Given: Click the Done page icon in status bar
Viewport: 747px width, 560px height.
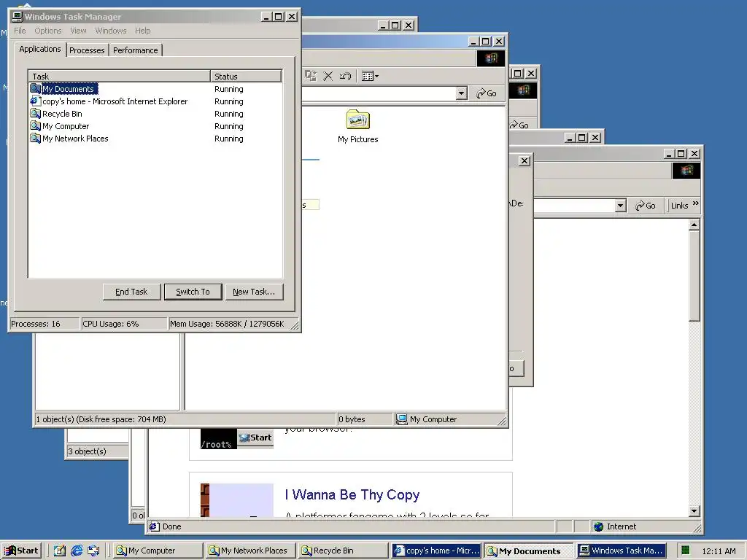Looking at the screenshot, I should click(x=154, y=526).
